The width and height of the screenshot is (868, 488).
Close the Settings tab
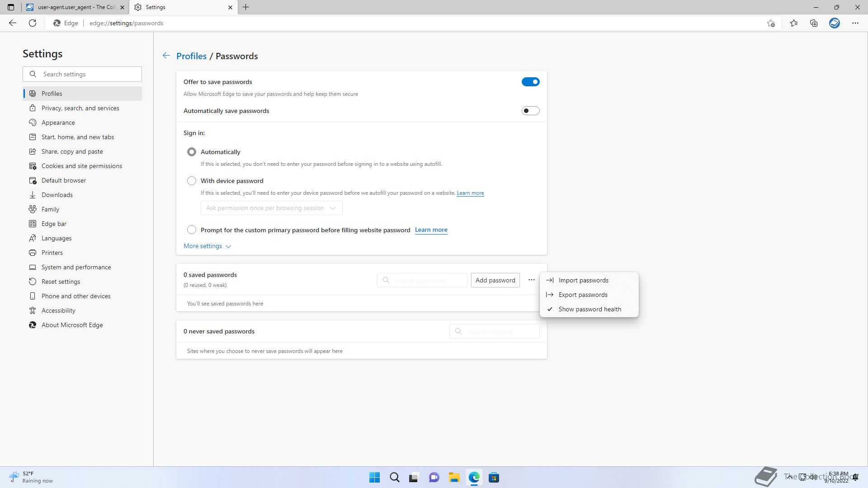(230, 7)
